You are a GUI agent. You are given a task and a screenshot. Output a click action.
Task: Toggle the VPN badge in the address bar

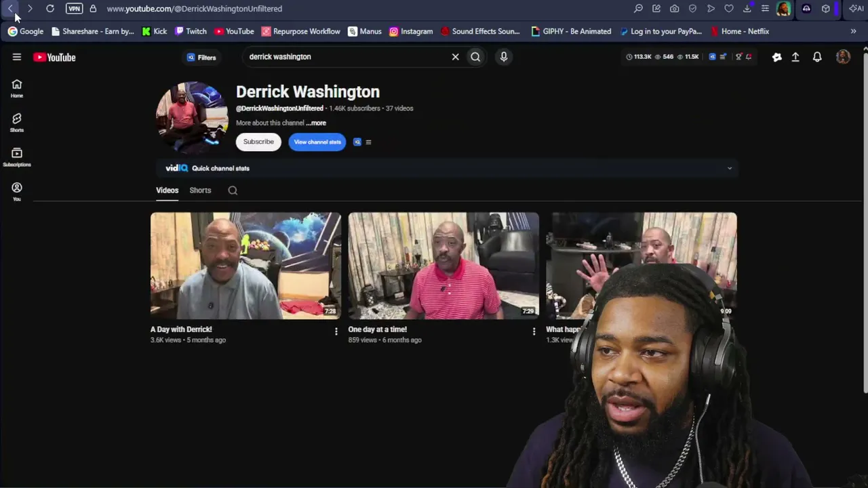[x=74, y=9]
